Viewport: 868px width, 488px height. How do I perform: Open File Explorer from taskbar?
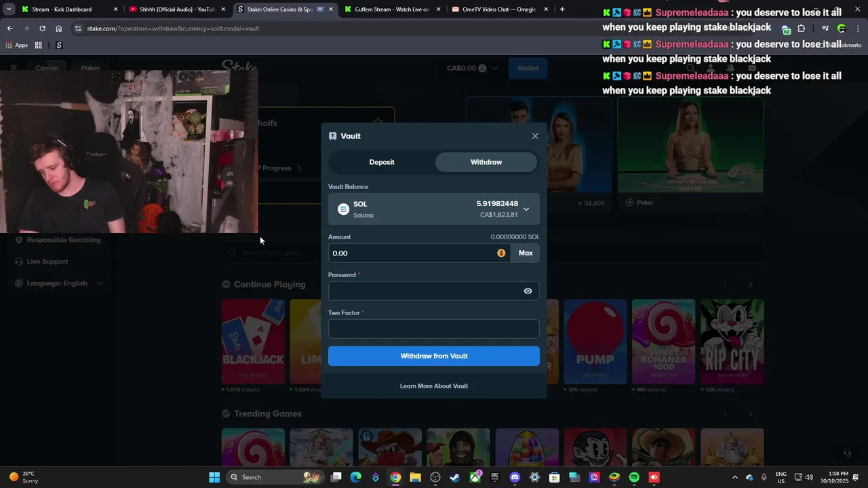[x=415, y=477]
